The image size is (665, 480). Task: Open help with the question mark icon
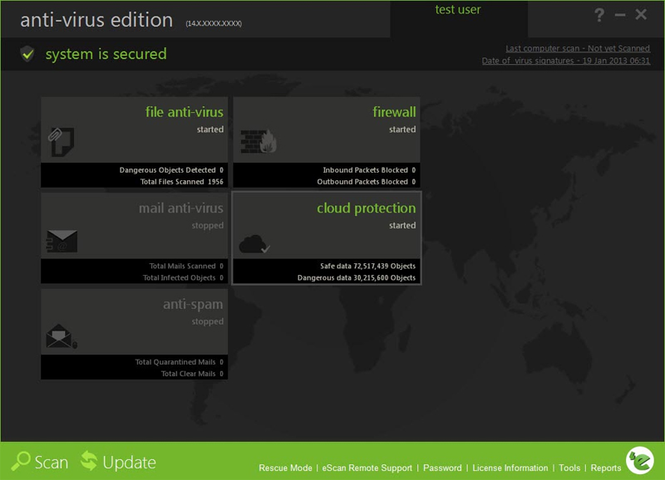[599, 15]
